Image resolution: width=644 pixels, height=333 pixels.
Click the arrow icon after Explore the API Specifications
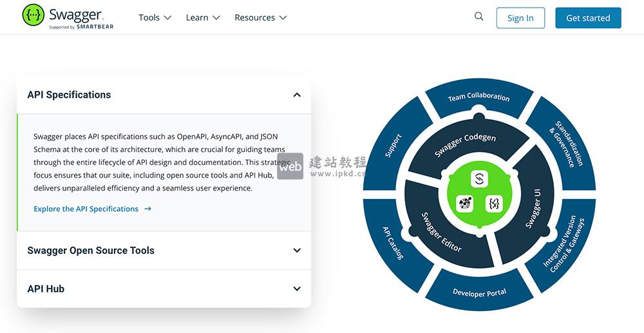[x=148, y=209]
